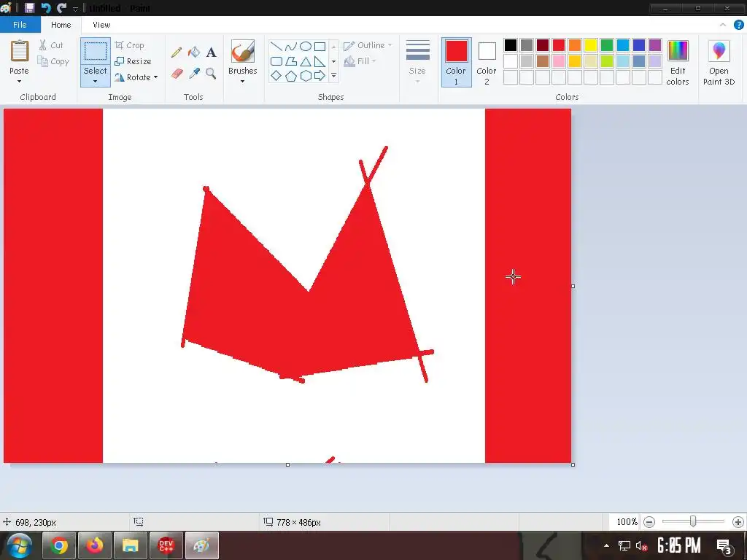The image size is (747, 560).
Task: Click the Redo arrow in title bar
Action: click(61, 8)
